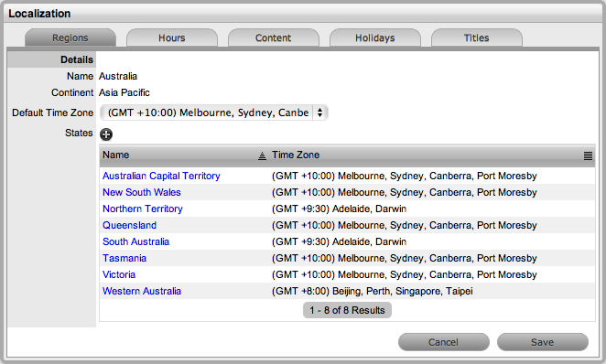Select Northern Territory's Adelaide, Darwin time zone
This screenshot has height=364, width=606.
339,209
